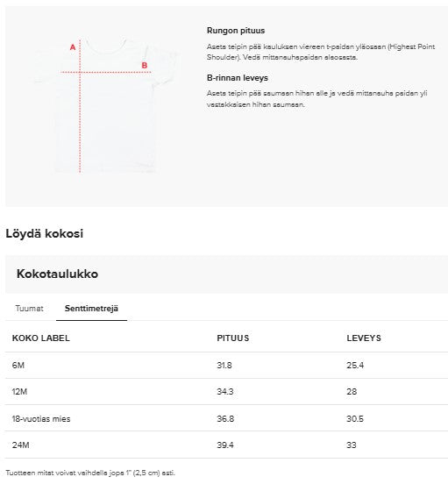This screenshot has width=448, height=484.
Task: Click the Kokotaulukko header
Action: [x=57, y=274]
